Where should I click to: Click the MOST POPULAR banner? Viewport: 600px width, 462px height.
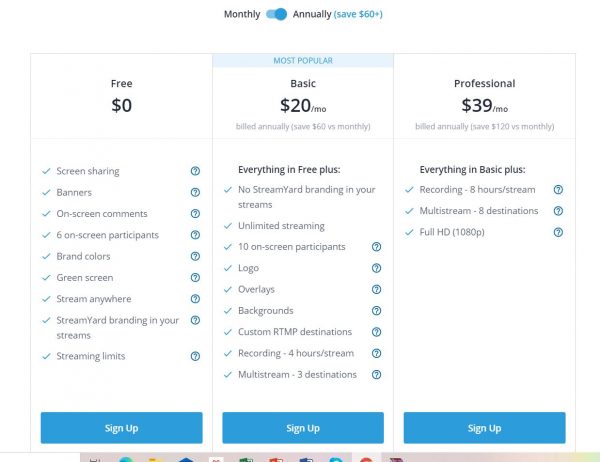coord(303,60)
